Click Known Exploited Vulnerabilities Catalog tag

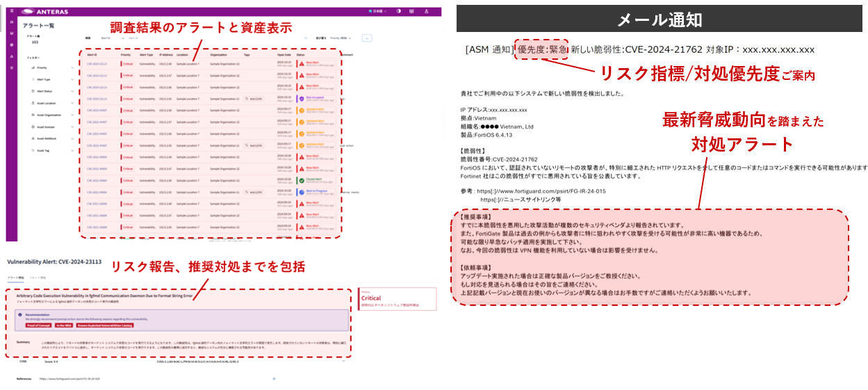[x=104, y=325]
